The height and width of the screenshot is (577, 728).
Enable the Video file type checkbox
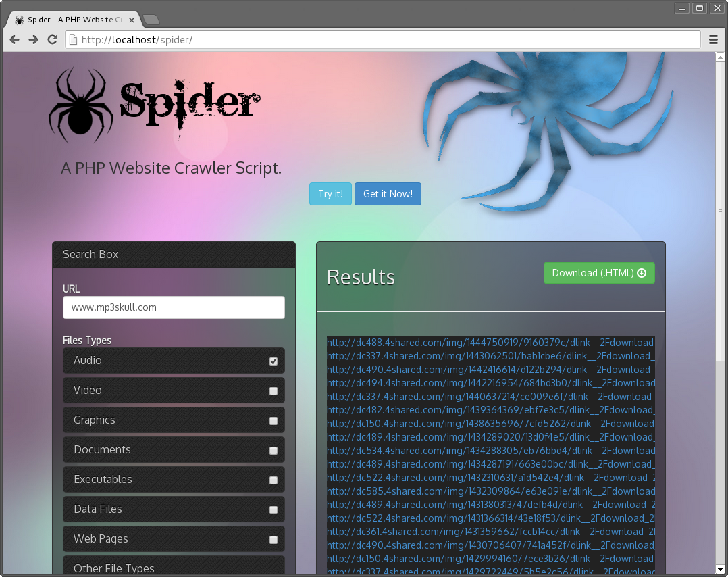274,391
